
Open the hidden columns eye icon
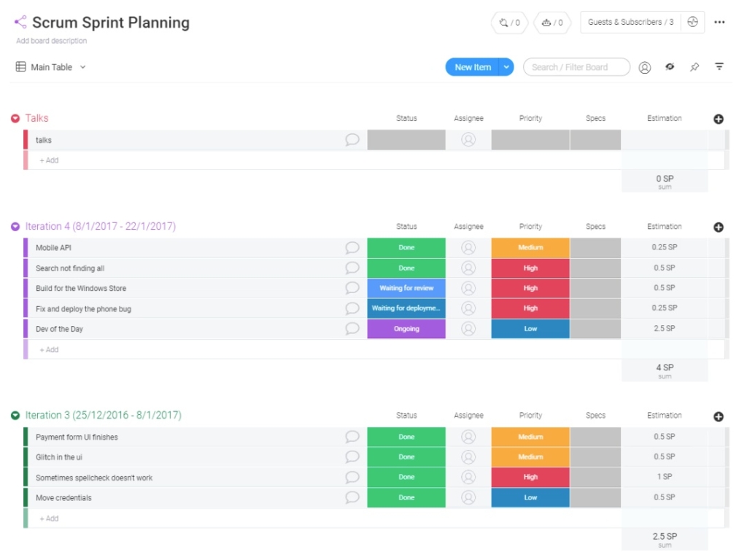click(670, 66)
